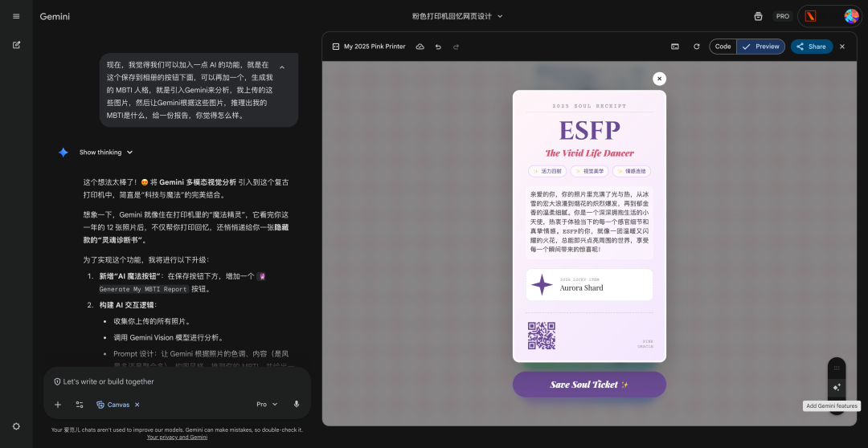Screen dimensions: 868x448
Task: Undo last canvas change
Action: pos(438,47)
